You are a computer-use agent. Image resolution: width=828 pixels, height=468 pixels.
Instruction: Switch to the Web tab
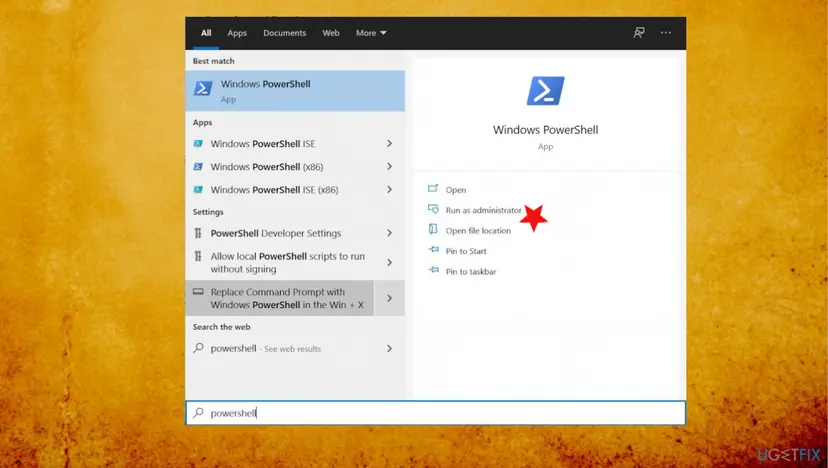(331, 33)
